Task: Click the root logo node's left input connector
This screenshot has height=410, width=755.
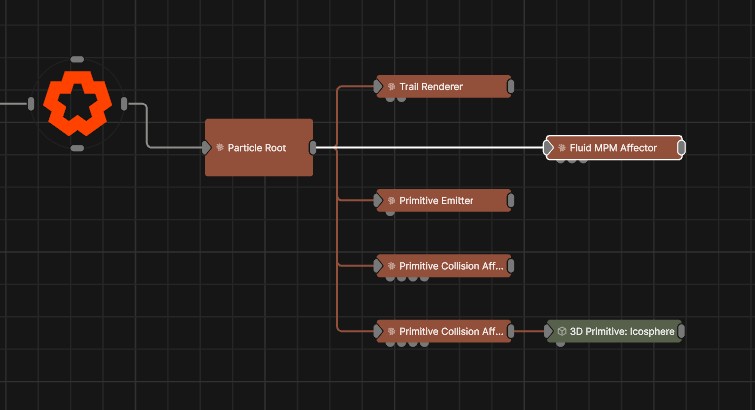Action: pos(31,104)
